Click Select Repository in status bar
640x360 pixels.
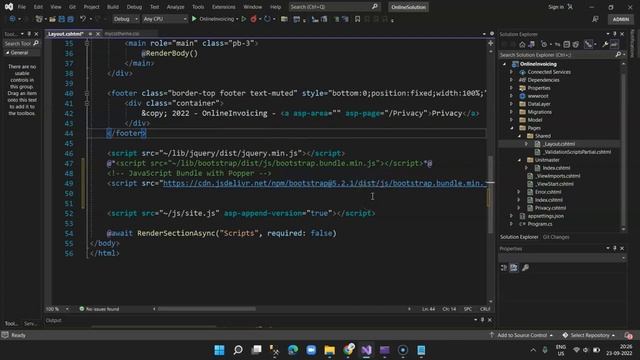pyautogui.click(x=588, y=336)
